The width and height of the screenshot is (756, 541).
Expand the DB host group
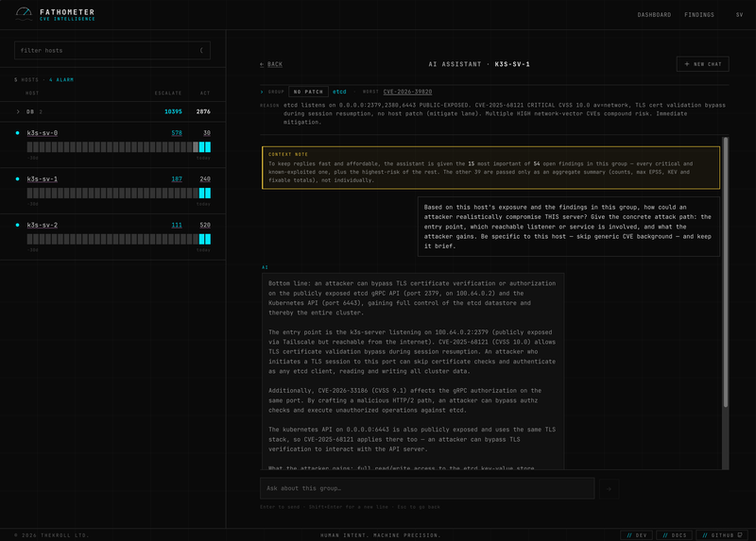(18, 111)
